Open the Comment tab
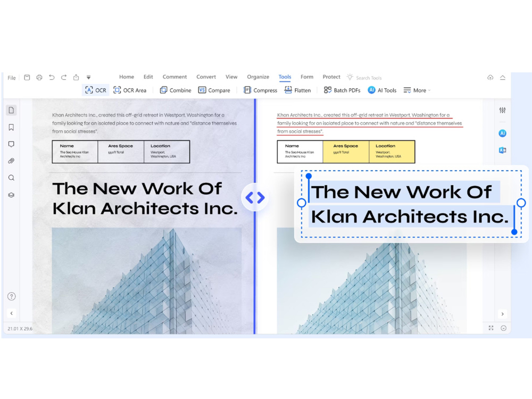This screenshot has width=532, height=399. (174, 77)
